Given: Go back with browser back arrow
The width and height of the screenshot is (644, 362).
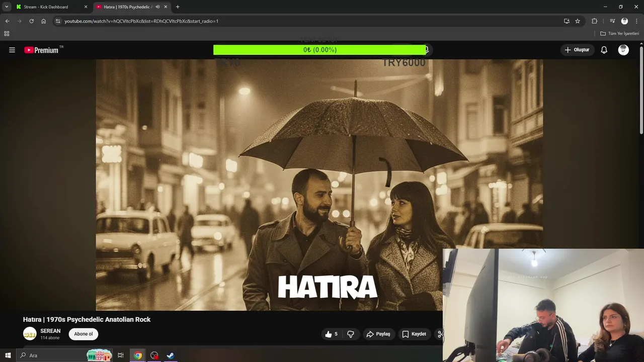Looking at the screenshot, I should point(7,21).
